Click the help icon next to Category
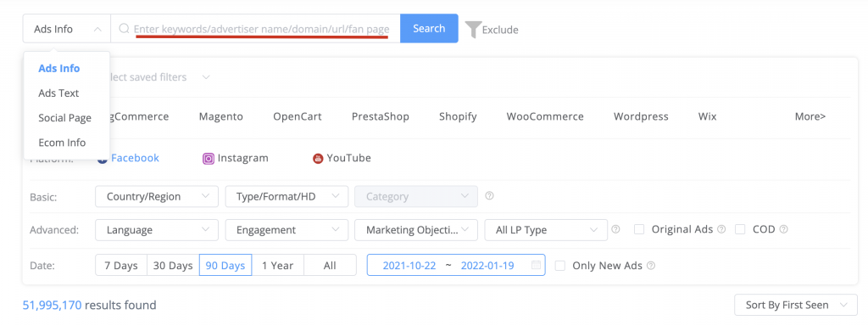The image size is (868, 326). pos(489,196)
